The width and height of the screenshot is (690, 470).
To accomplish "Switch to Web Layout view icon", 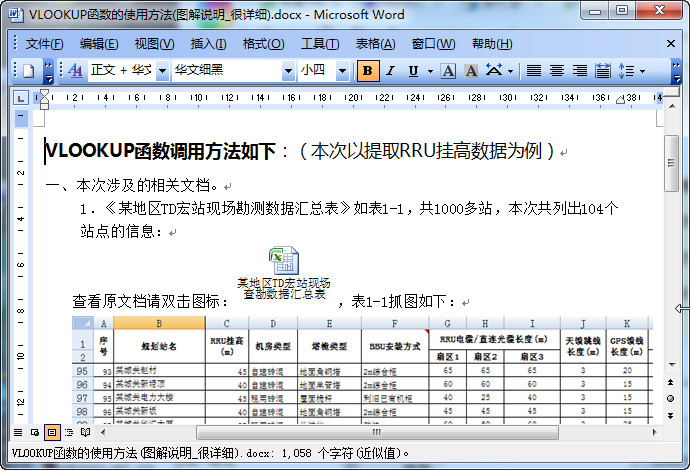I will pyautogui.click(x=35, y=432).
